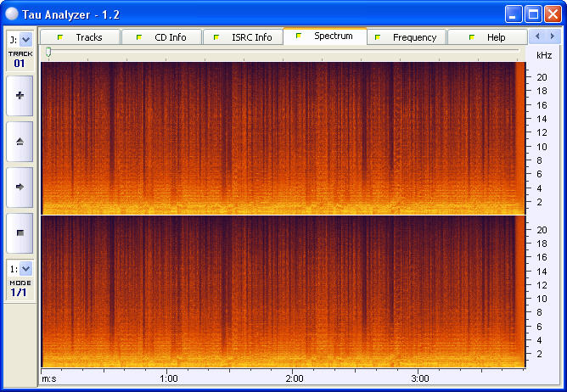Click the Spectrum tab
The image size is (567, 392).
pos(325,36)
